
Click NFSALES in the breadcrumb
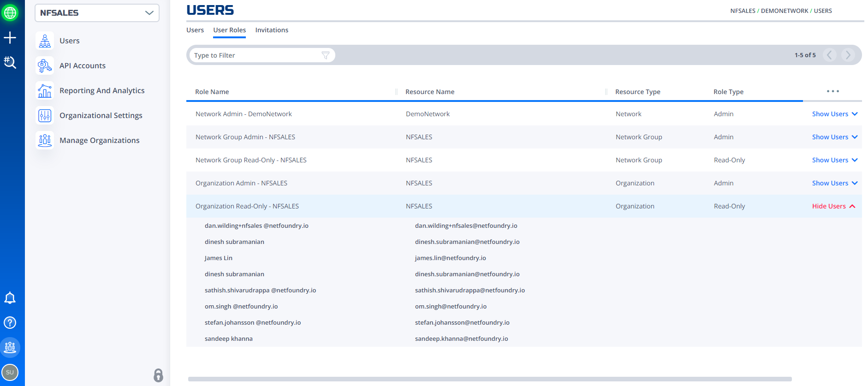[743, 11]
